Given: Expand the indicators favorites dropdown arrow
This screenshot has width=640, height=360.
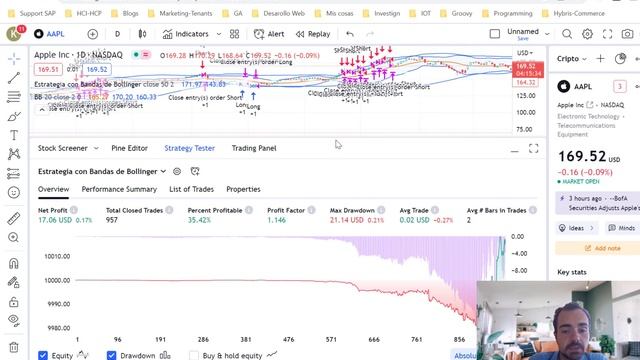Looking at the screenshot, I should pyautogui.click(x=219, y=34).
